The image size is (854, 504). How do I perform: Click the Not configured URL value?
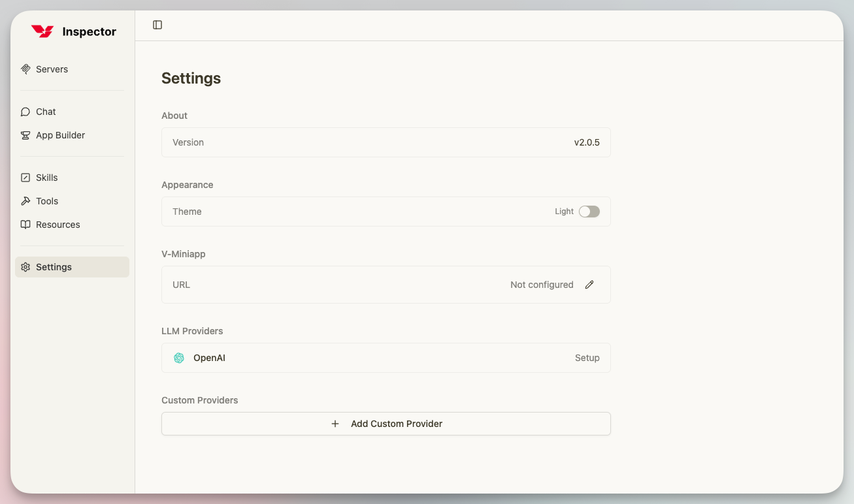542,285
